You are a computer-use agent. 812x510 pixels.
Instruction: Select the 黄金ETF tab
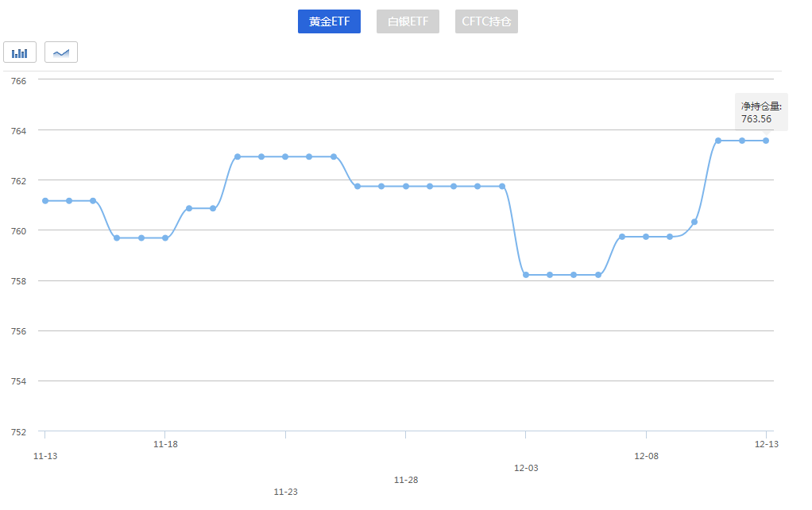(329, 21)
